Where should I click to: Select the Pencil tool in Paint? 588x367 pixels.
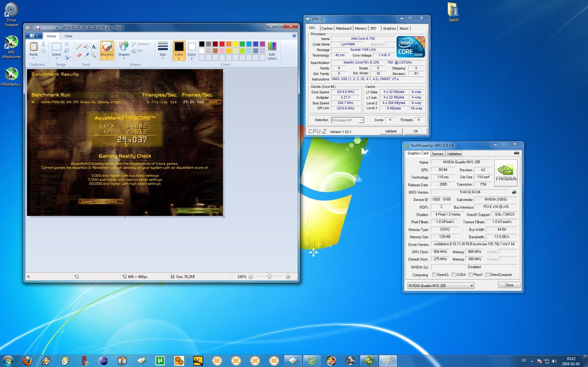(x=79, y=47)
